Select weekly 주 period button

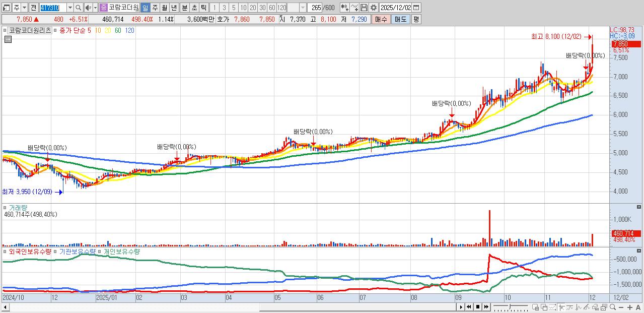pos(155,8)
